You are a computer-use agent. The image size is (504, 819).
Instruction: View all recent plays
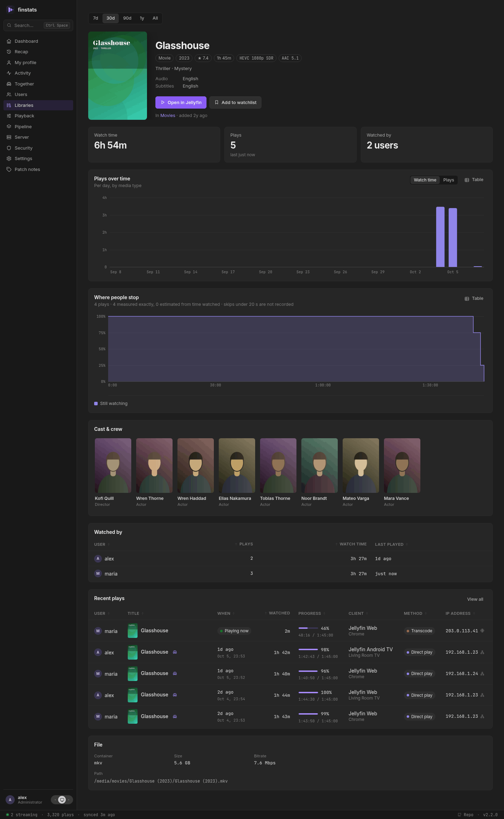coord(475,599)
